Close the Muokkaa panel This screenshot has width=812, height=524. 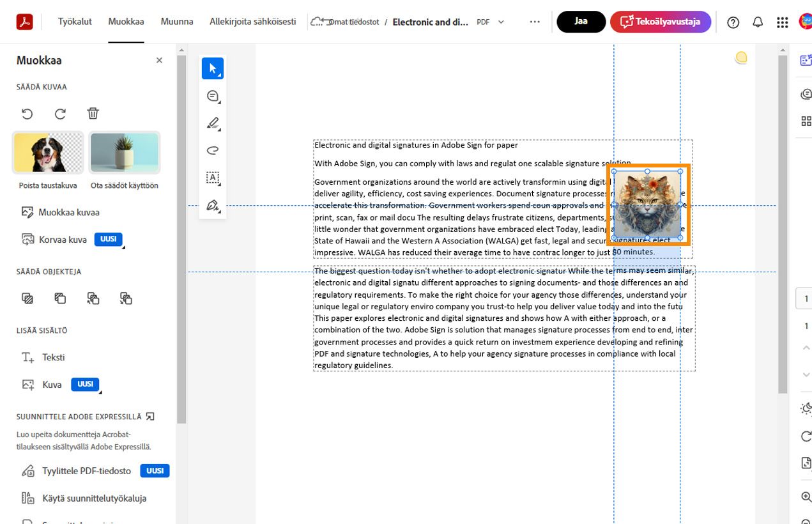tap(159, 60)
